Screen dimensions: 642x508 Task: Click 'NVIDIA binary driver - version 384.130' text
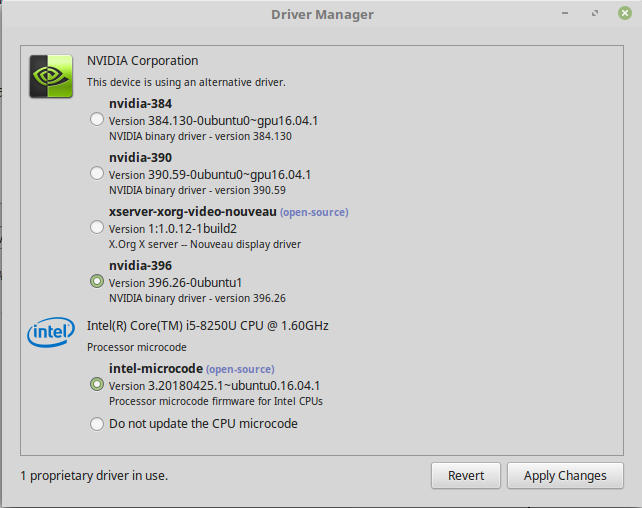coord(200,136)
